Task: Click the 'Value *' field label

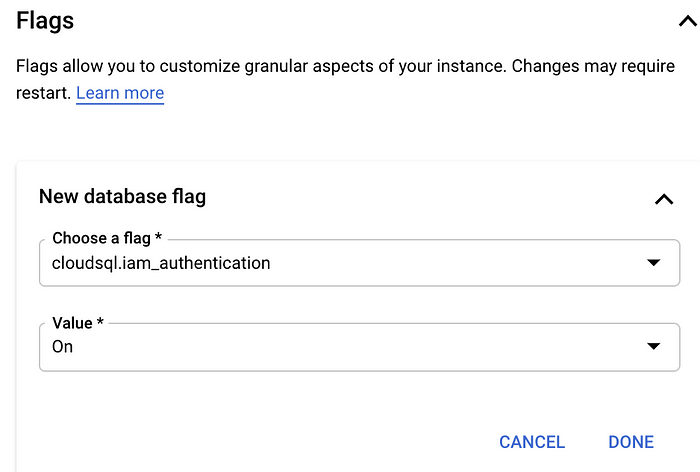Action: coord(78,323)
